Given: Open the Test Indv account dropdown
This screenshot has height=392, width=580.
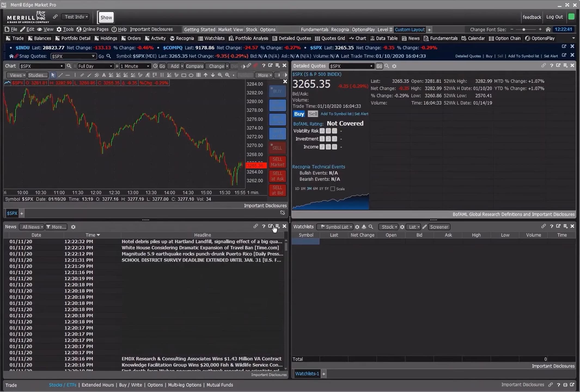Looking at the screenshot, I should 75,17.
